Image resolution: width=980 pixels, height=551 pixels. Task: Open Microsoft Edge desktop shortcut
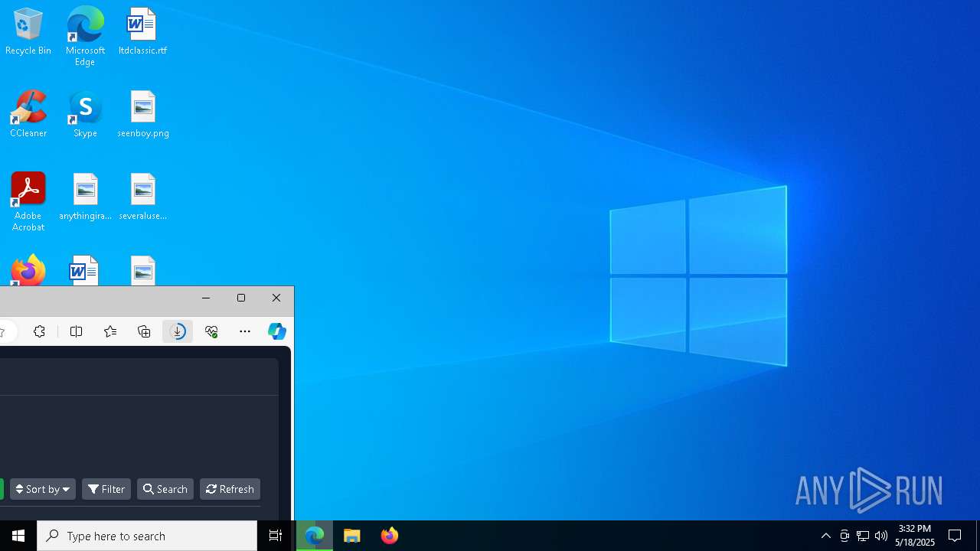[x=85, y=36]
